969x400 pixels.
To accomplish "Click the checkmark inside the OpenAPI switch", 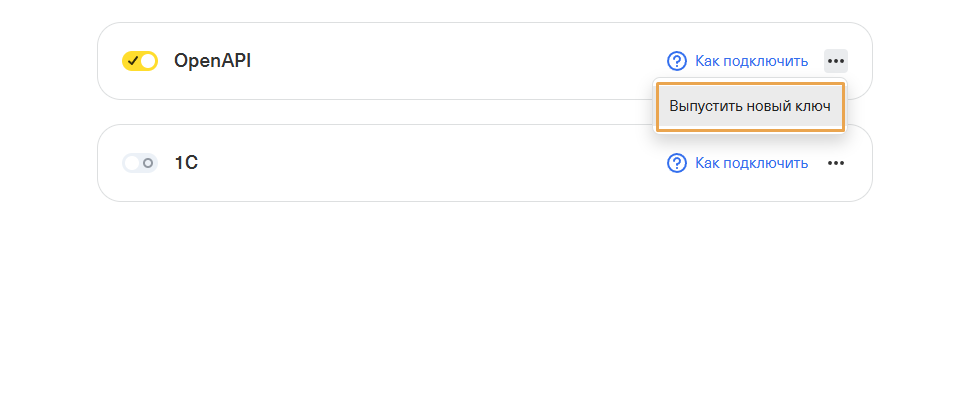I will [133, 61].
